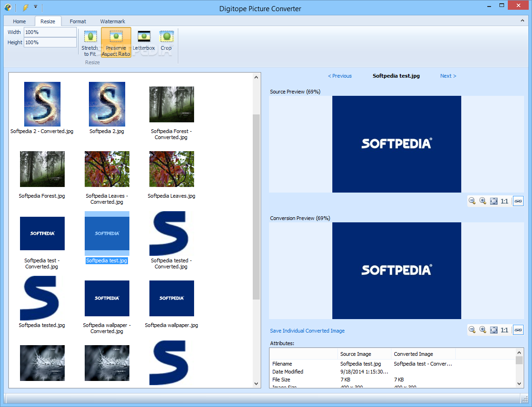Set source preview to 1:1 size
532x407 pixels.
pyautogui.click(x=505, y=201)
